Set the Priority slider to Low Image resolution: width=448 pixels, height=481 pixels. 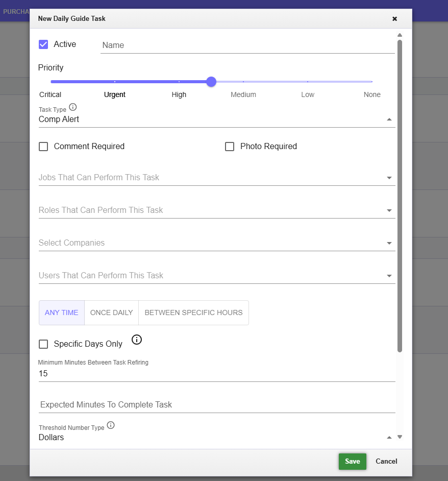(308, 82)
